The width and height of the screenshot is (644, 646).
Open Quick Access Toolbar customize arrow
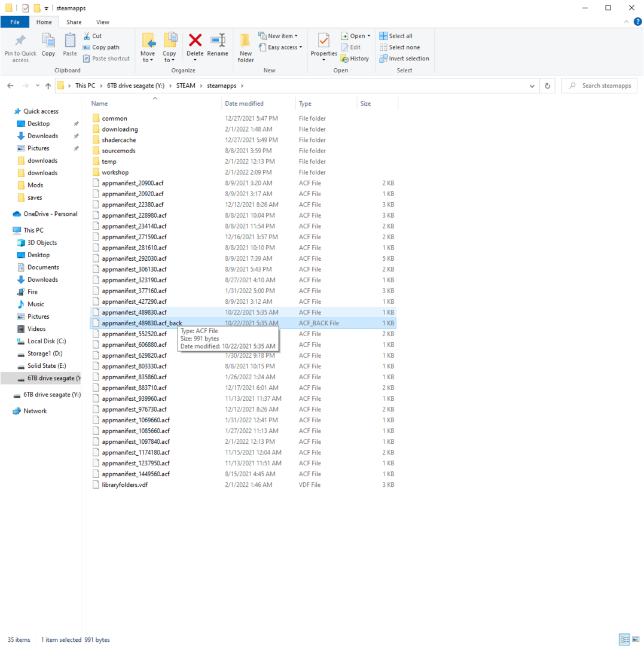point(46,8)
